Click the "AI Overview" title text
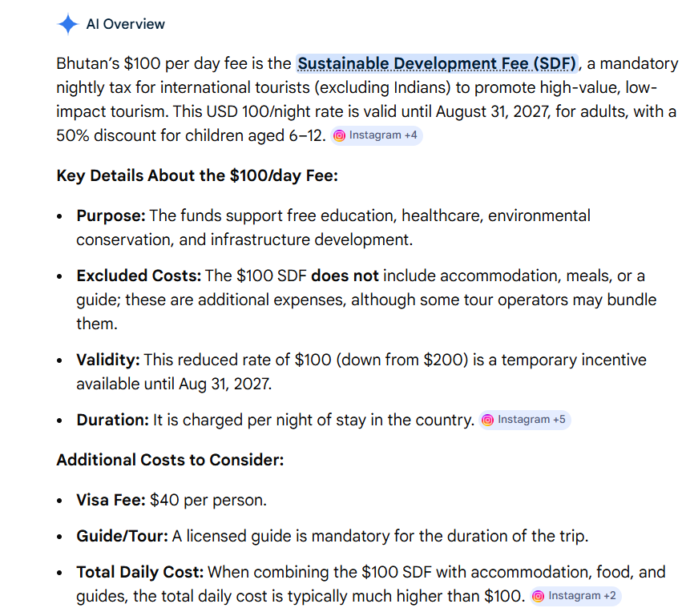Viewport: 682px width, 616px height. pos(125,24)
